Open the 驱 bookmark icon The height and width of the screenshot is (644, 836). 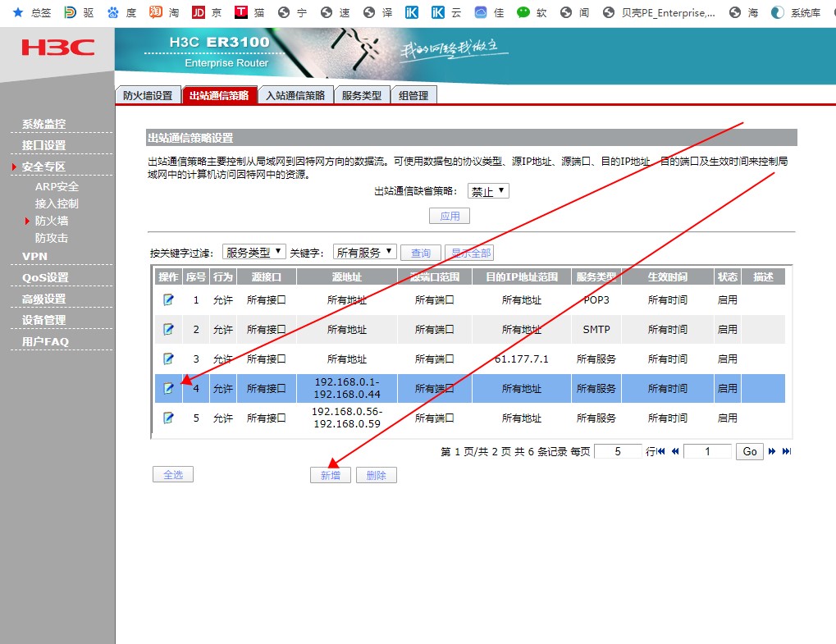pos(79,12)
